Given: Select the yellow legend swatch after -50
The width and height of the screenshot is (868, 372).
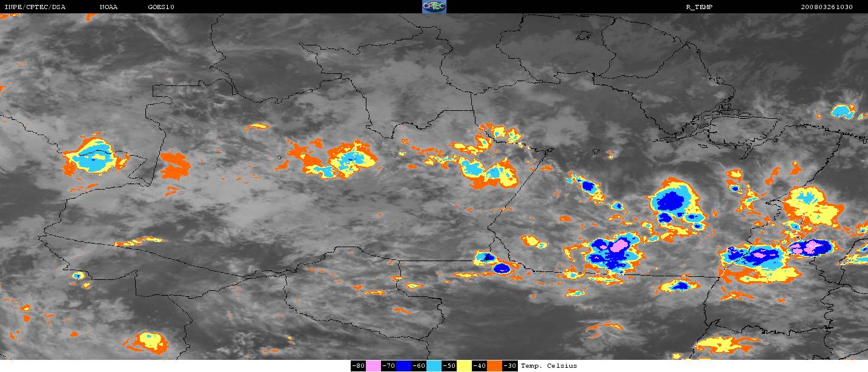Looking at the screenshot, I should 464,365.
